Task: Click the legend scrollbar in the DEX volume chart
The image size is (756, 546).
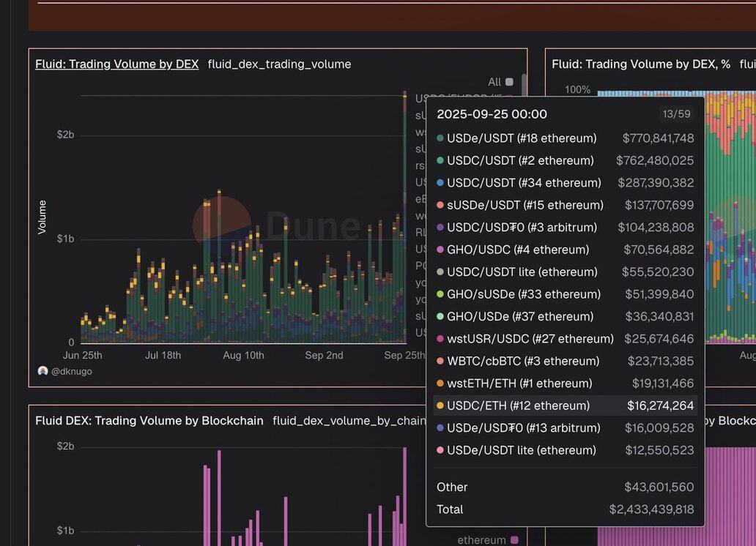Action: 524,84
